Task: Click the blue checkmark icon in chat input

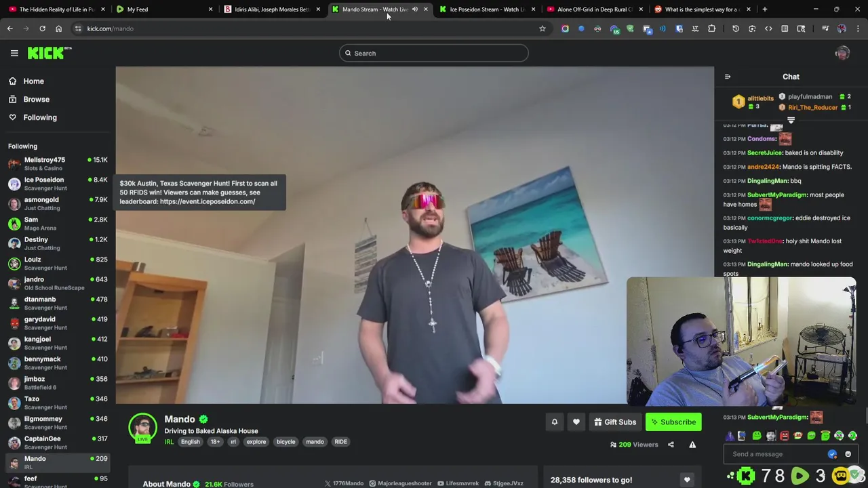Action: [832, 454]
